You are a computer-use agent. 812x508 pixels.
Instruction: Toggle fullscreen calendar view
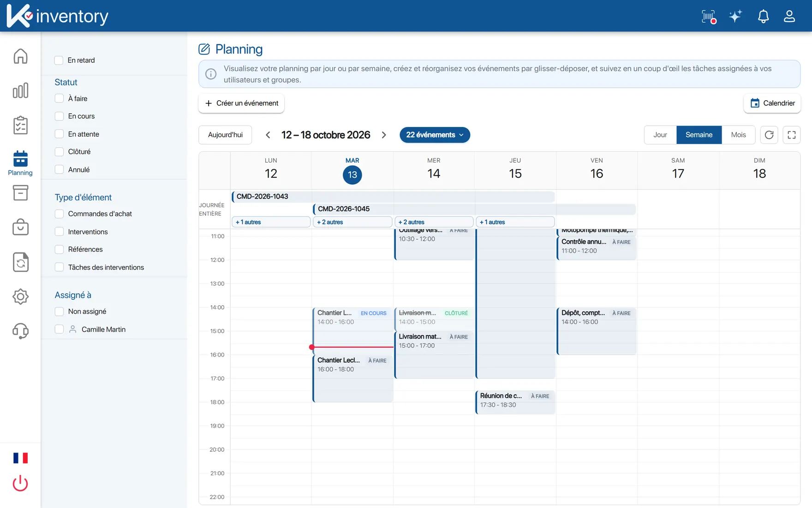792,135
